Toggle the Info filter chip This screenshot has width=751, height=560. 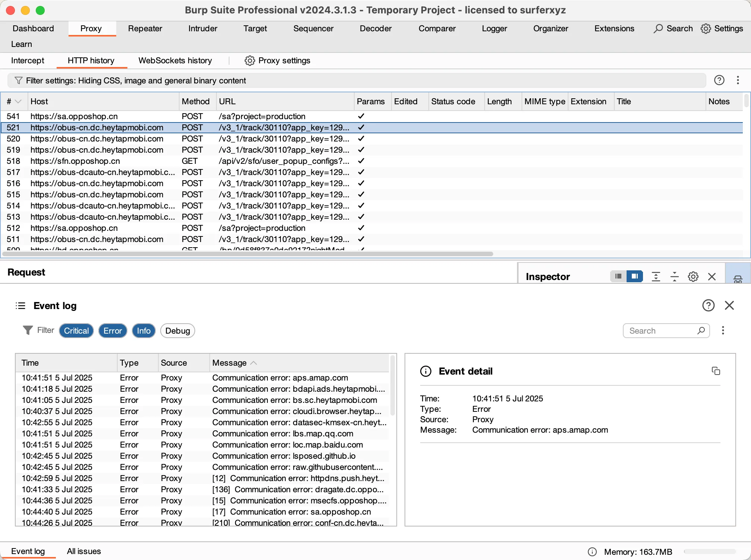(144, 331)
